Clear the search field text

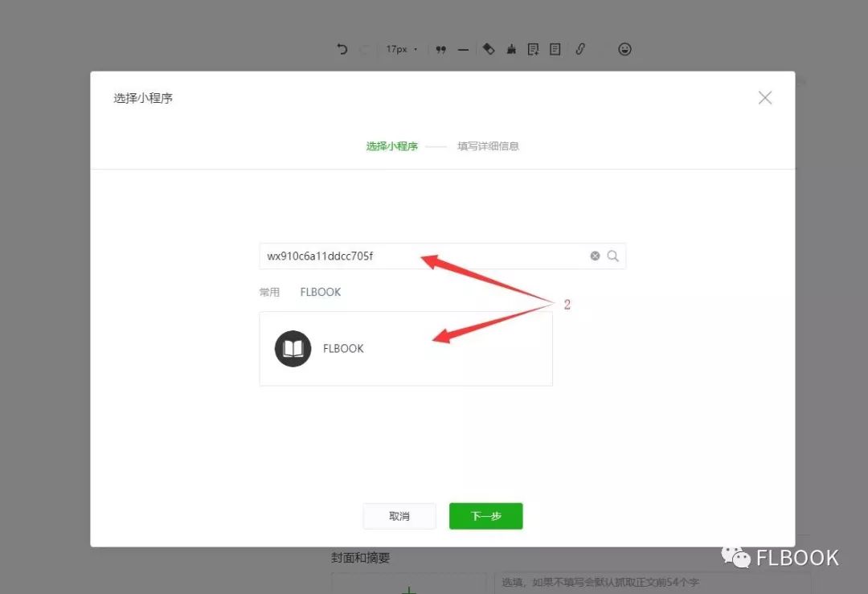(x=595, y=256)
